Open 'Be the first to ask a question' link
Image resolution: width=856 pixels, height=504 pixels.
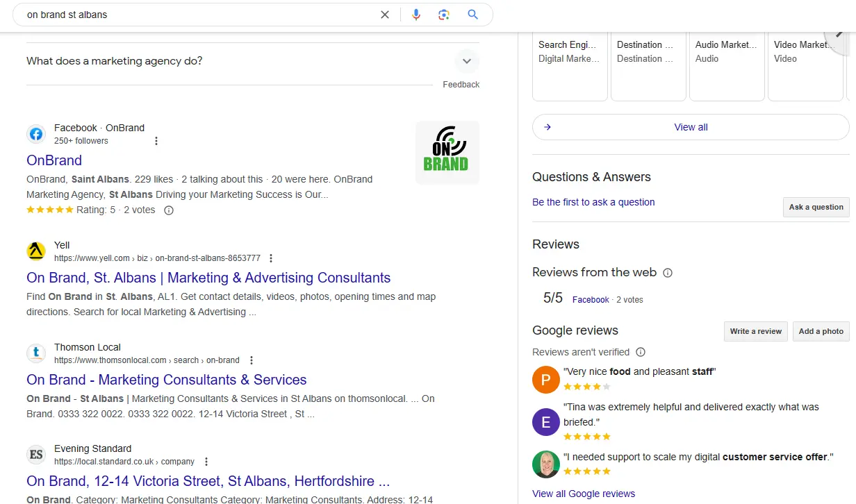pos(593,202)
